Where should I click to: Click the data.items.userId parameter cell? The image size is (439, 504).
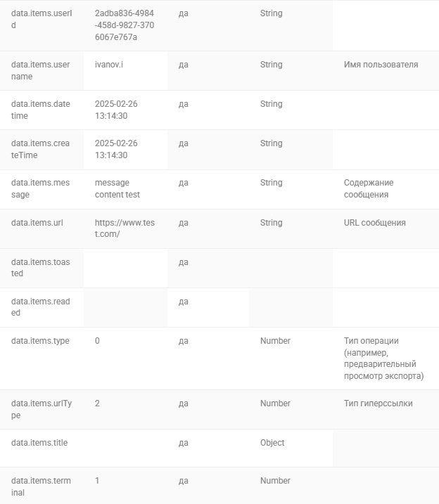(42, 25)
